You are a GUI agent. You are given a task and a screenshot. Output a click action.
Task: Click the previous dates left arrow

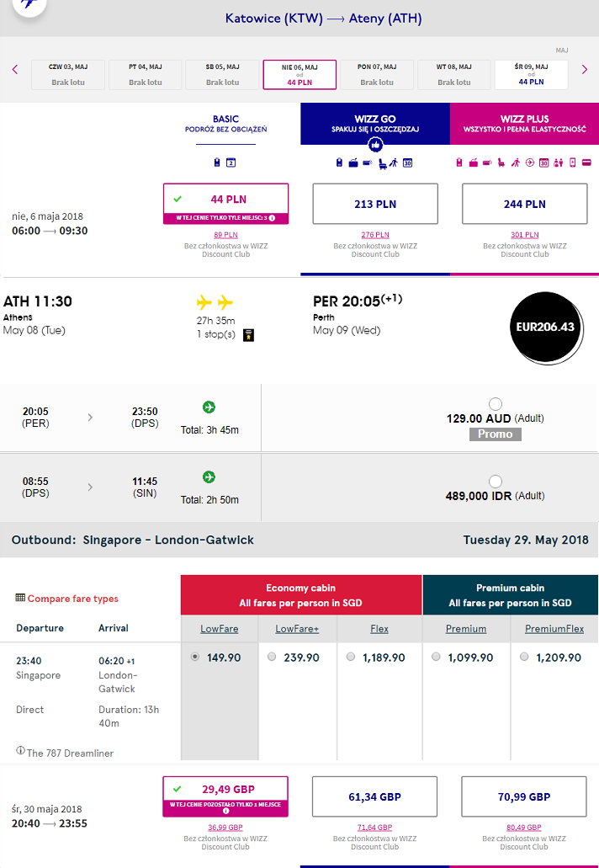tap(15, 70)
